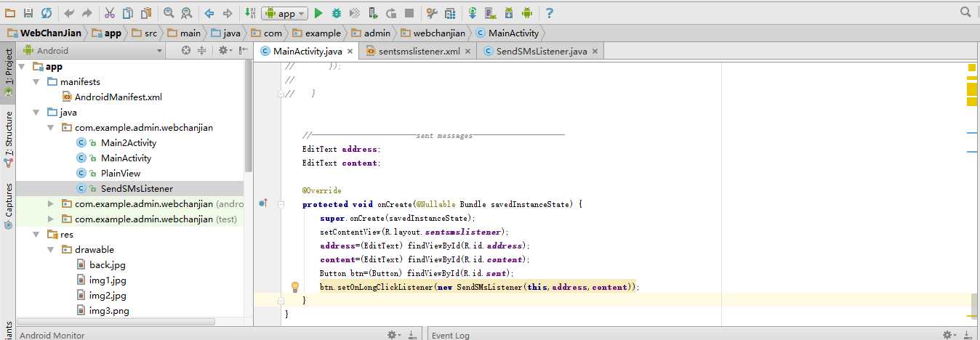Open the AVD Manager icon
This screenshot has width=980, height=340.
pyautogui.click(x=491, y=13)
